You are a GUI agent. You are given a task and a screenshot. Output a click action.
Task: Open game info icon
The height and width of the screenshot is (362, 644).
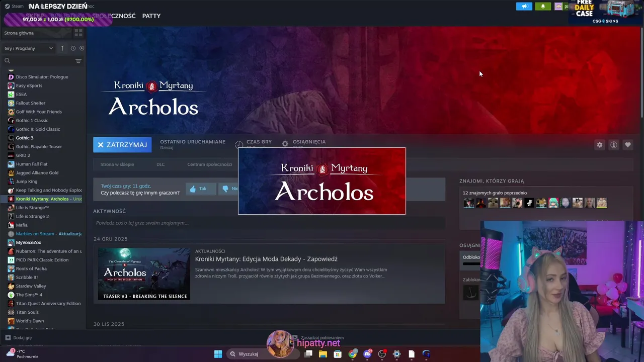click(x=614, y=145)
